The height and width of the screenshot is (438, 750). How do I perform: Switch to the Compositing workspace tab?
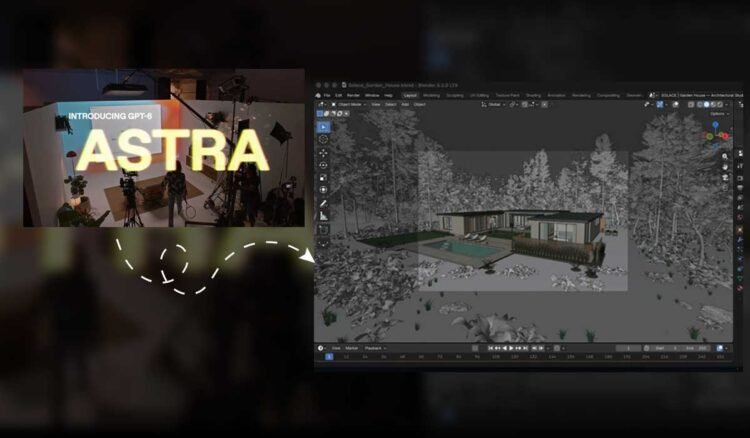tap(608, 95)
